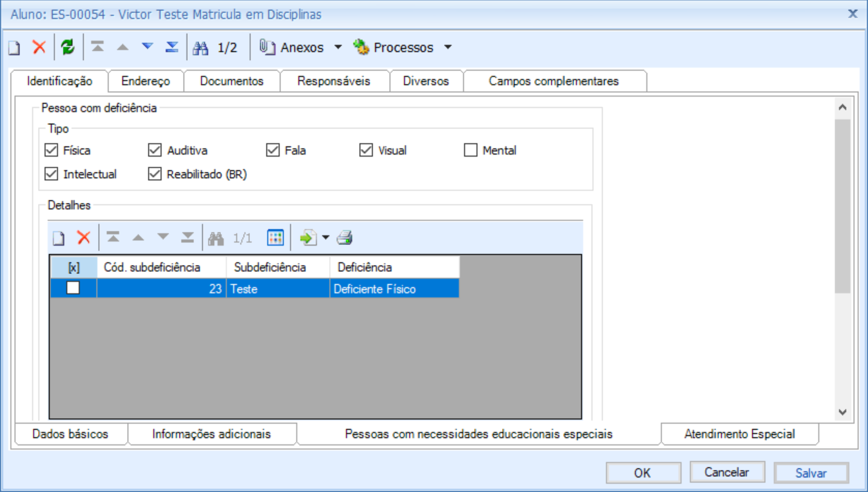Go to previous record in main toolbar
Viewport: 868px width, 492px height.
pyautogui.click(x=122, y=48)
